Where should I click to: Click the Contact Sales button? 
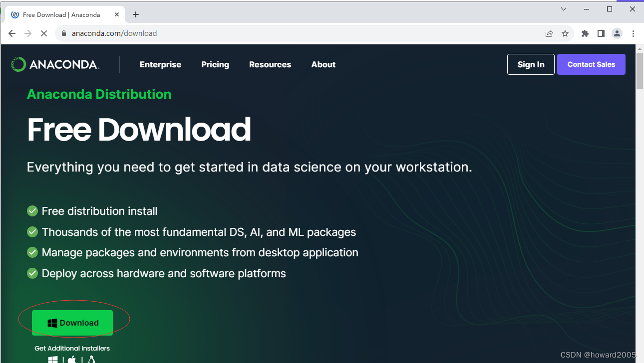(591, 64)
